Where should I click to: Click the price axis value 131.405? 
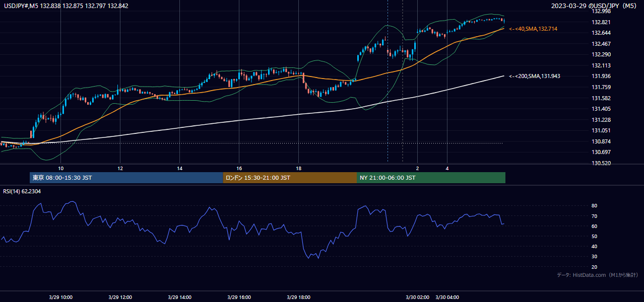point(601,109)
